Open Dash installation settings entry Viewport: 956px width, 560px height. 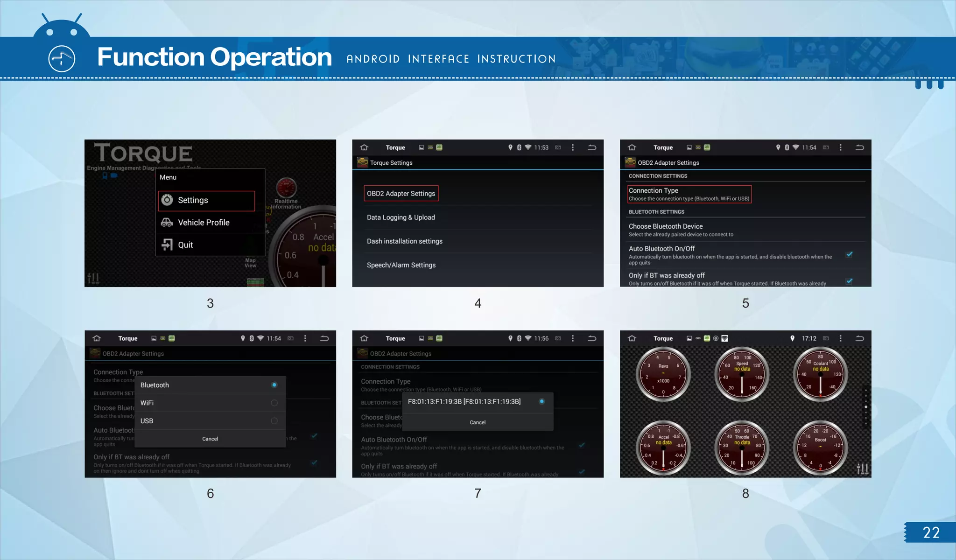478,241
